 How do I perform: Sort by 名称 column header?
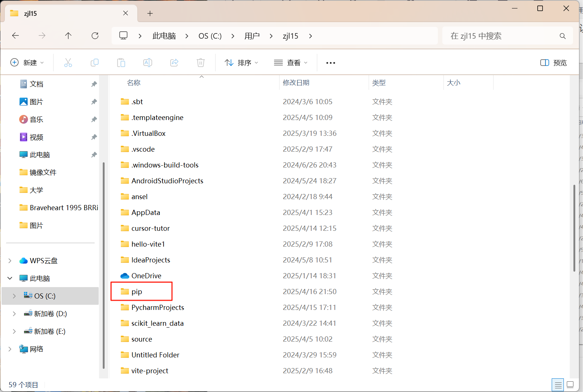point(134,83)
